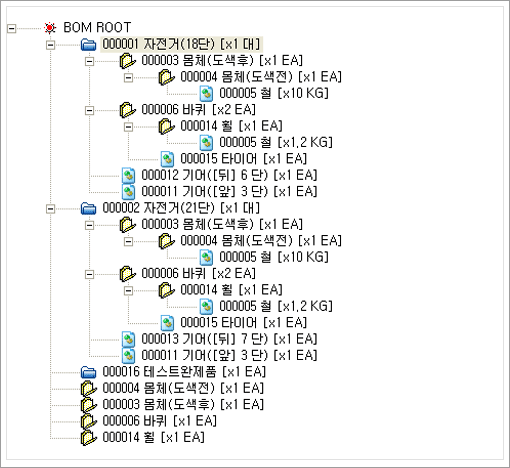Select the 000016 테스트완제품 [x1 EA] item

click(x=184, y=372)
